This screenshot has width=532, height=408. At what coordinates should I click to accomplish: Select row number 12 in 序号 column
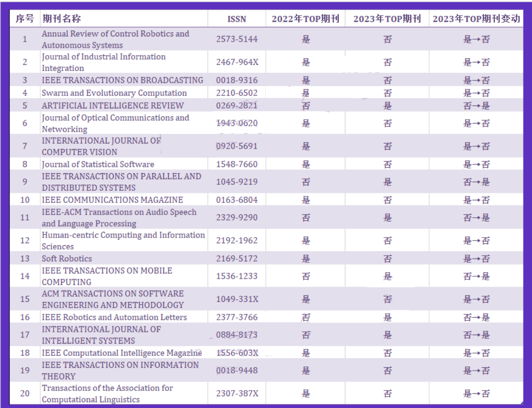[x=25, y=240]
